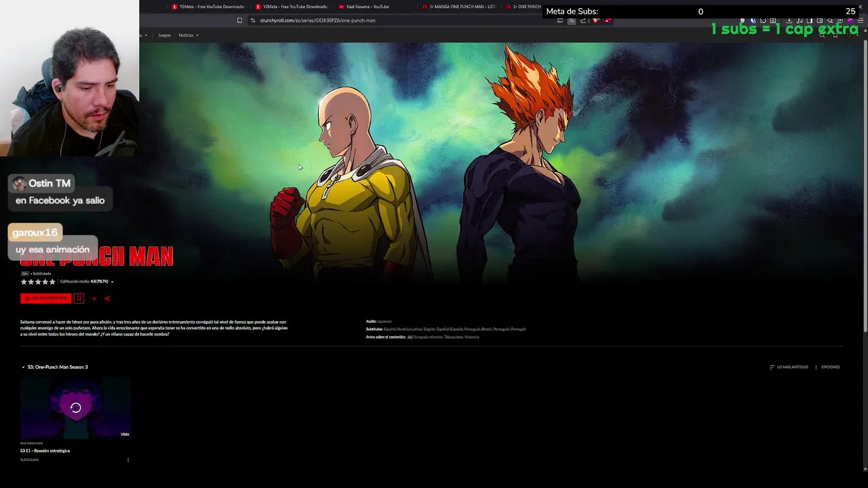
Task: Open browser main menu hamburger icon
Action: pos(862,20)
